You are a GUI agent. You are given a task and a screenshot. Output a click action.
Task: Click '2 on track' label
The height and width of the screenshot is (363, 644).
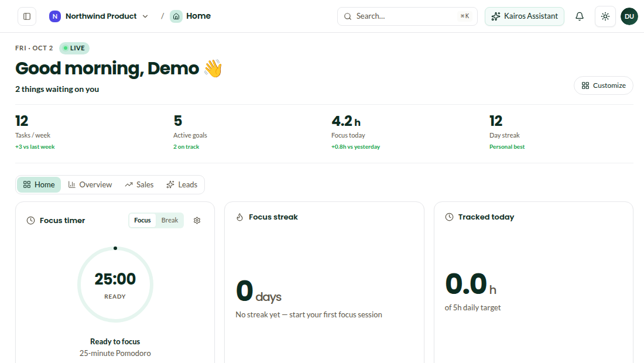186,147
